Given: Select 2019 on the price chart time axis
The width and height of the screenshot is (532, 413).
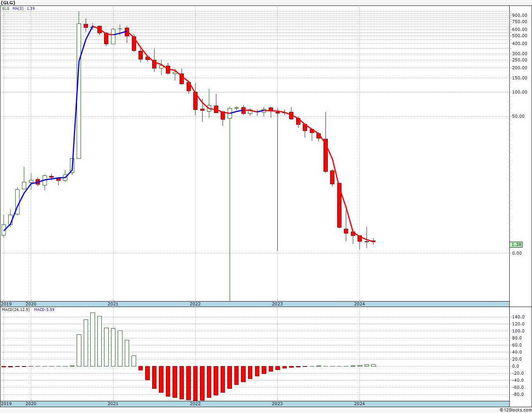Looking at the screenshot, I should click(x=6, y=304).
